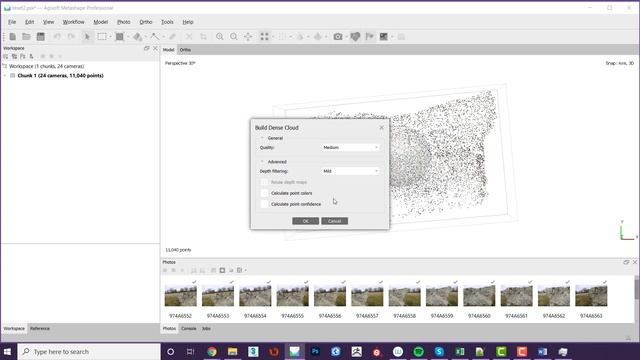
Task: Open Photoshop from the taskbar
Action: click(315, 351)
